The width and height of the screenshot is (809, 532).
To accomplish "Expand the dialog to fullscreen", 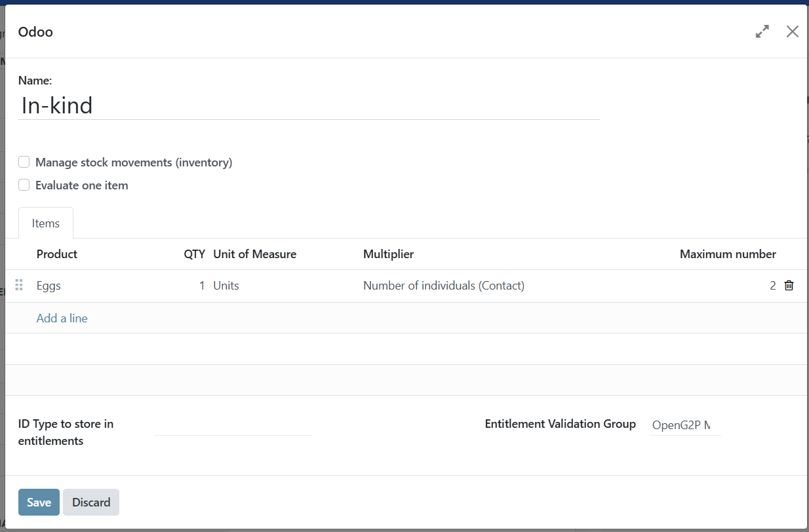I will click(762, 31).
